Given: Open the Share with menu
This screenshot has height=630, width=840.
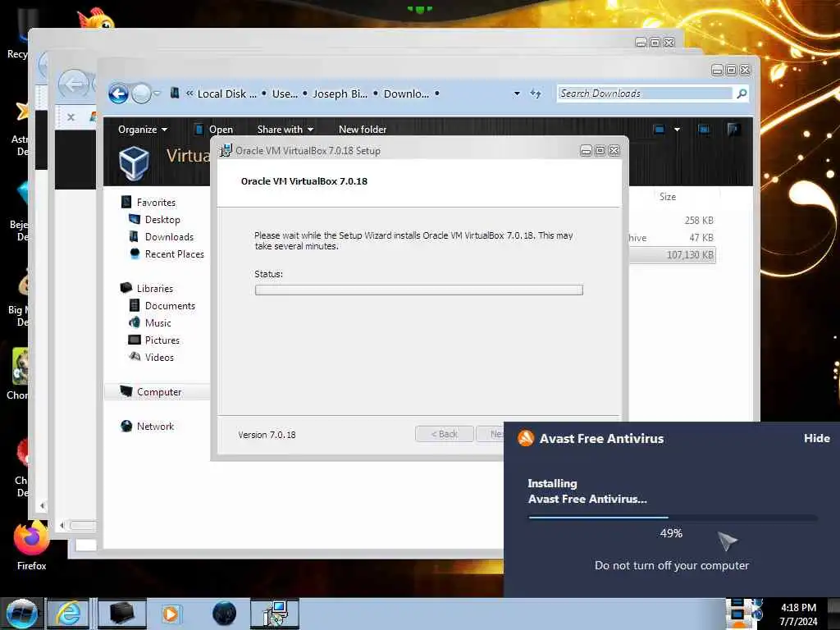Looking at the screenshot, I should 285,130.
